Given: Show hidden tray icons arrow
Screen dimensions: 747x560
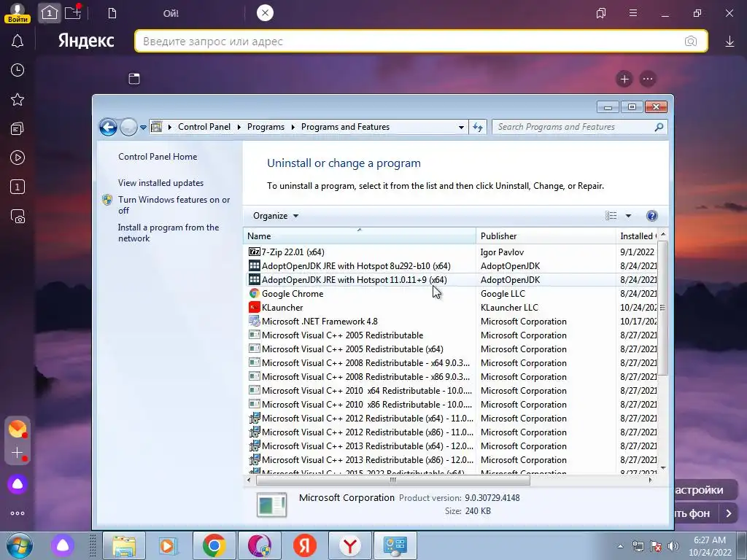Looking at the screenshot, I should coord(620,546).
